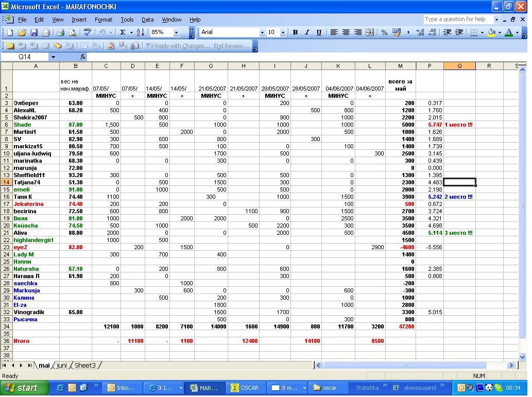Click the red total 47200 cell
The image size is (532, 397).
pyautogui.click(x=400, y=327)
